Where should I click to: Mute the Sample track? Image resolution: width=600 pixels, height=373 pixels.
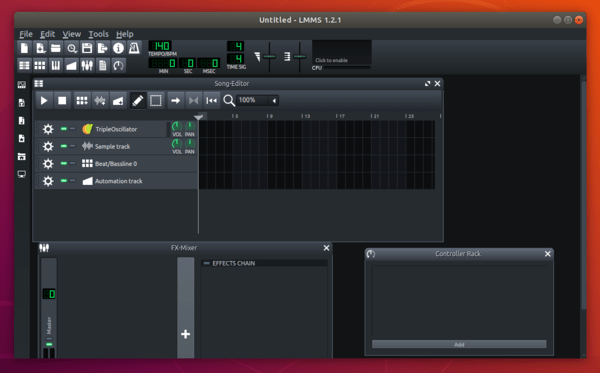[64, 146]
